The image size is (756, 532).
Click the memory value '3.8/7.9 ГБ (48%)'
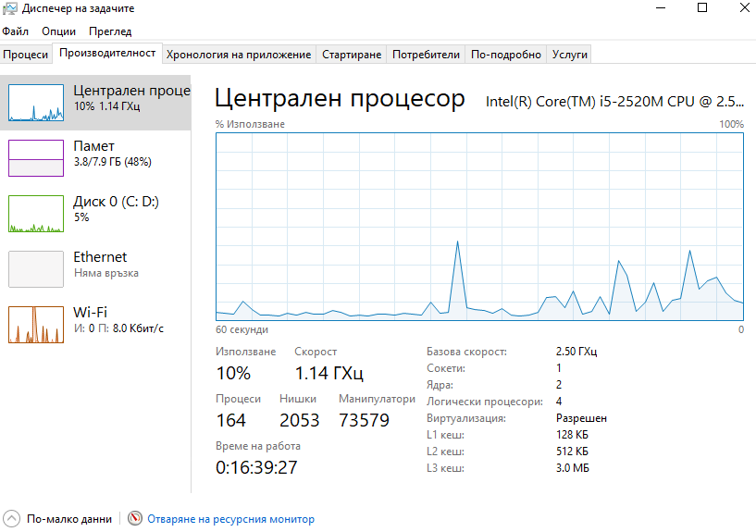(x=113, y=162)
